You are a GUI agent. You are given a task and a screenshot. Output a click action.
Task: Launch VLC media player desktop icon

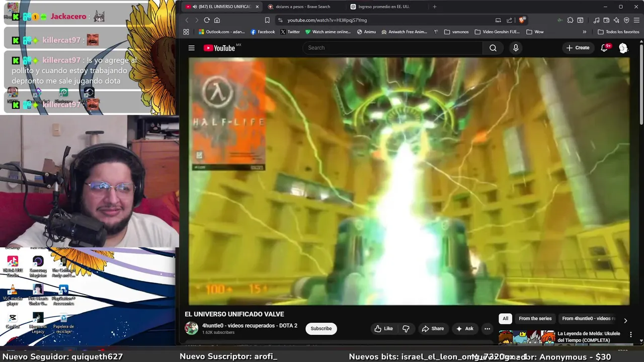tap(13, 295)
